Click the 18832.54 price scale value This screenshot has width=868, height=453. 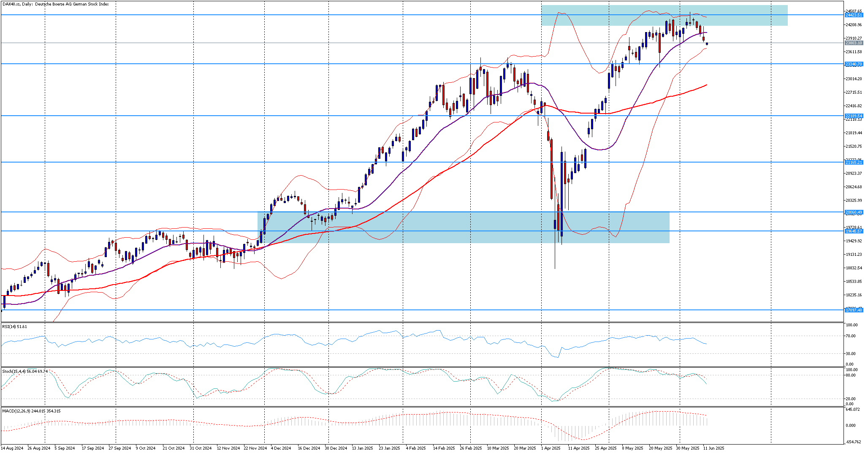click(854, 268)
